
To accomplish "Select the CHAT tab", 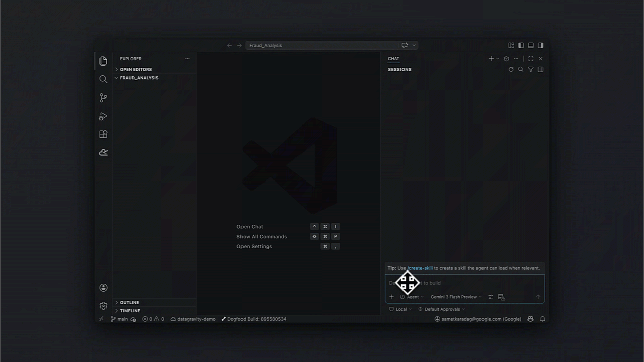I will click(393, 59).
